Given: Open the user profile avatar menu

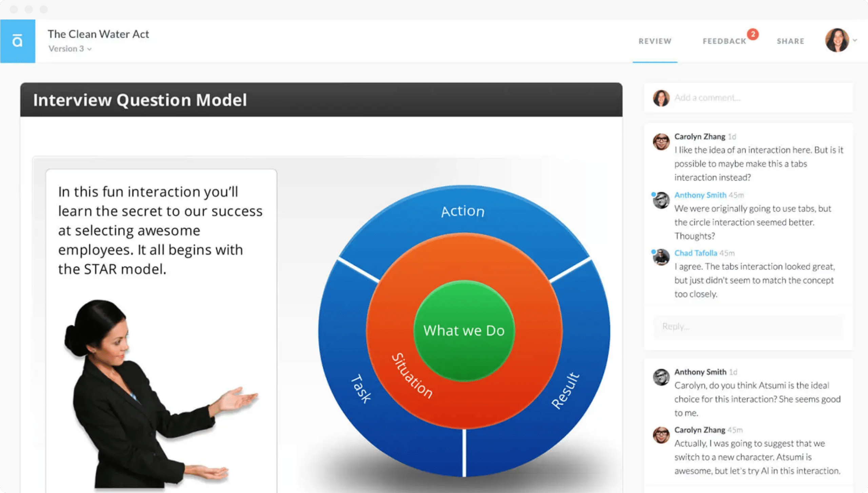Looking at the screenshot, I should pos(837,40).
